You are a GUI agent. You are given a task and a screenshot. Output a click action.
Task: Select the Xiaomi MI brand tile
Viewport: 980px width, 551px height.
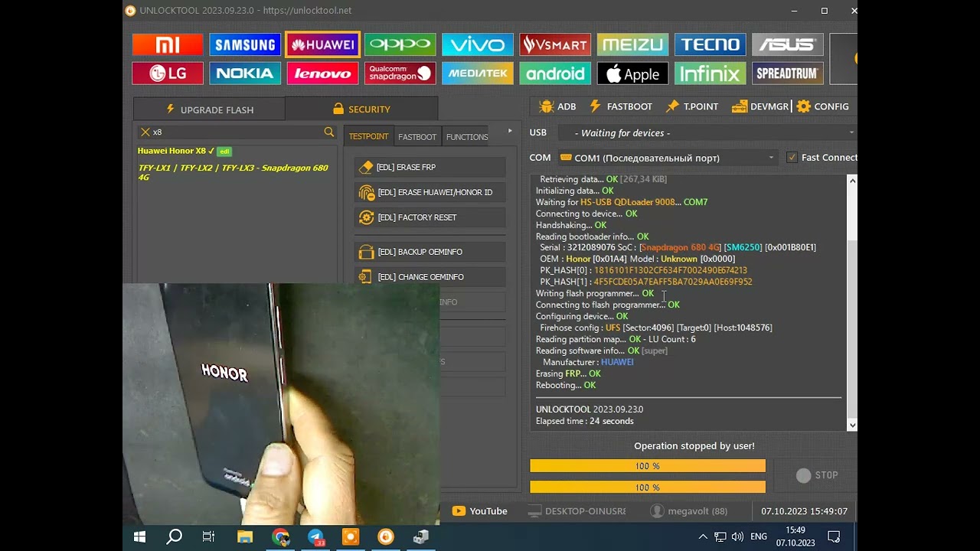[x=168, y=44]
